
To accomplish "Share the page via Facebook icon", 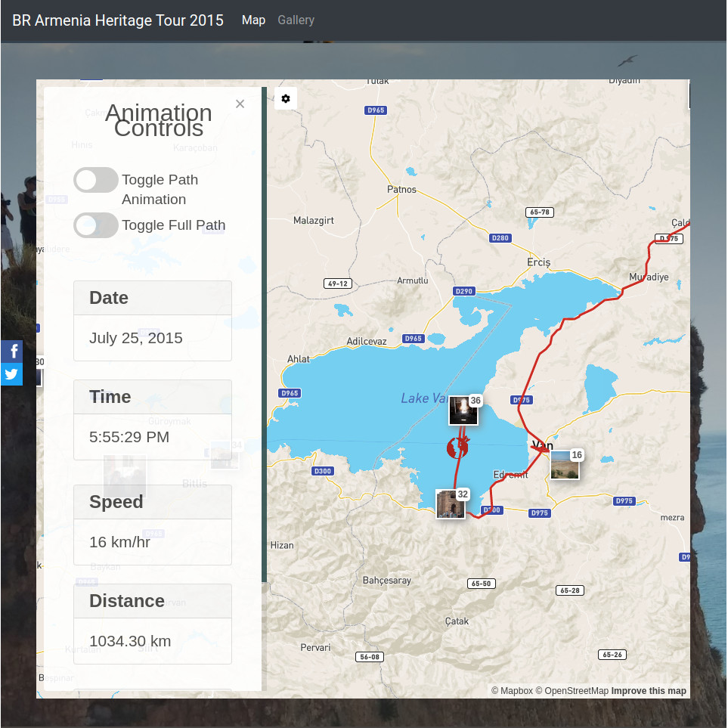I will [11, 352].
